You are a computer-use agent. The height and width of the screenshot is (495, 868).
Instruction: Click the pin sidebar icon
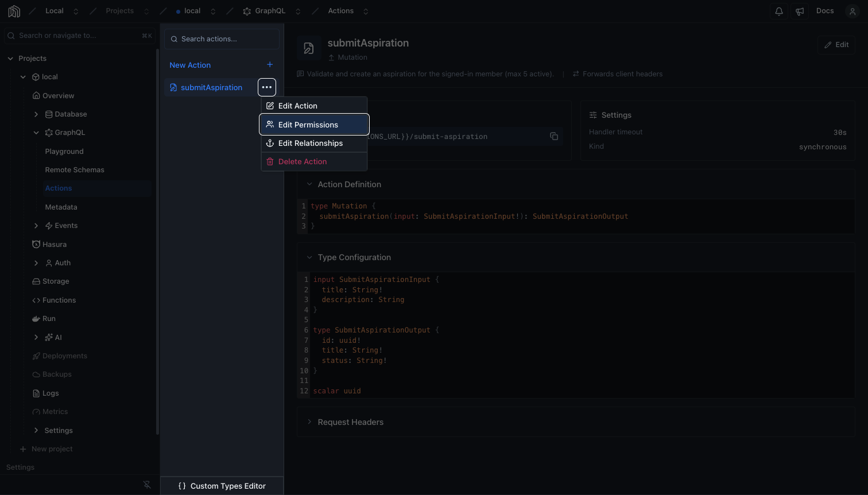147,485
